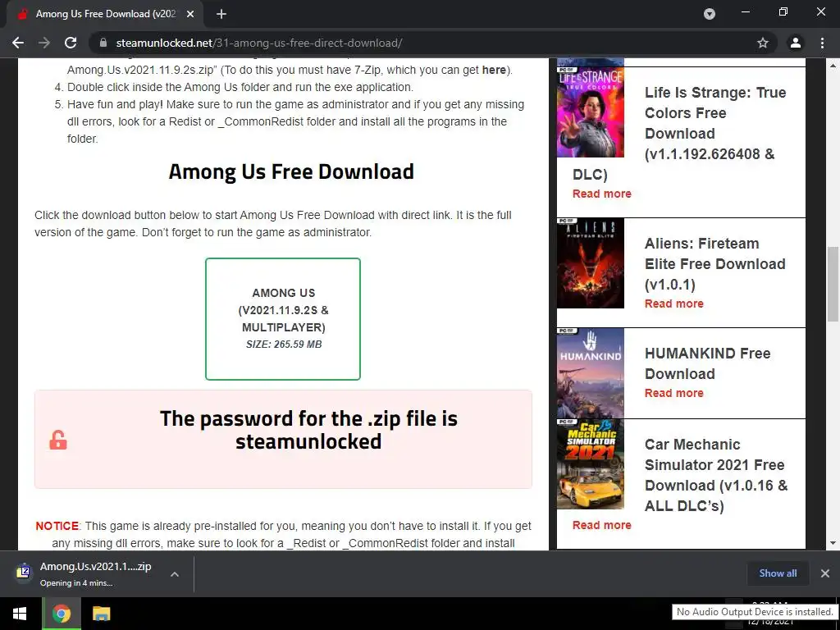Click Read more under Aliens Fireteam Elite
840x630 pixels.
674,304
